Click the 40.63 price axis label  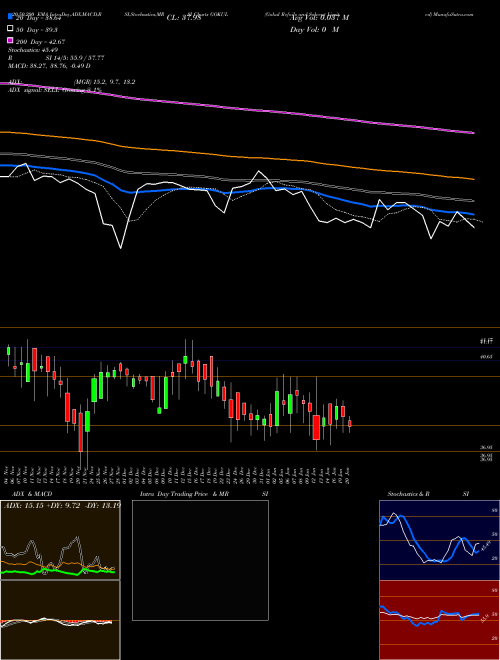click(487, 357)
